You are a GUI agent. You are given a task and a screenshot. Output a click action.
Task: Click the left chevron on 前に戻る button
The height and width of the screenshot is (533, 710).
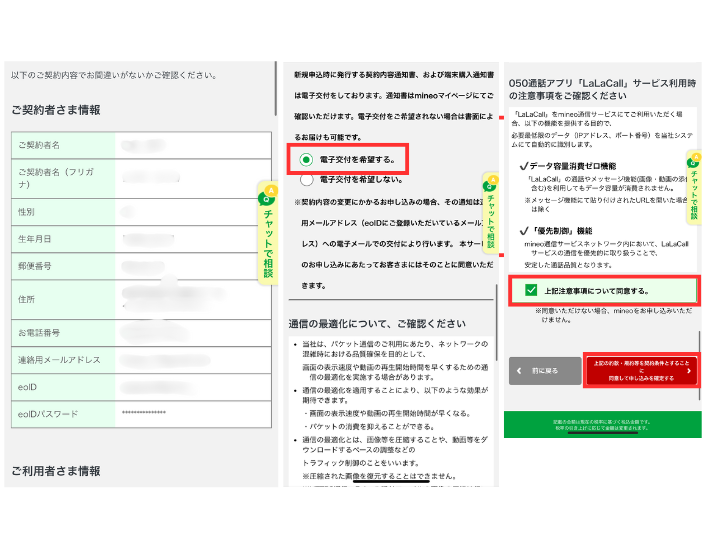[x=519, y=370]
